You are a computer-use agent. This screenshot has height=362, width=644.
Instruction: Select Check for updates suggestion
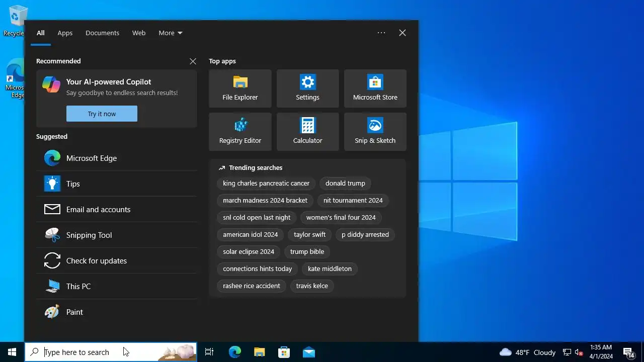116,260
